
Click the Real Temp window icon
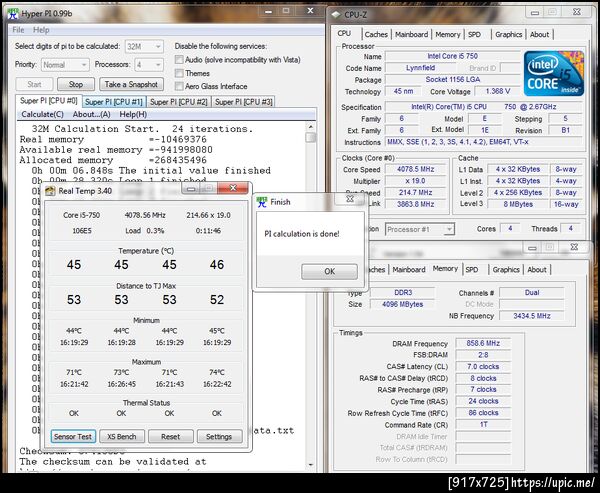(x=50, y=191)
